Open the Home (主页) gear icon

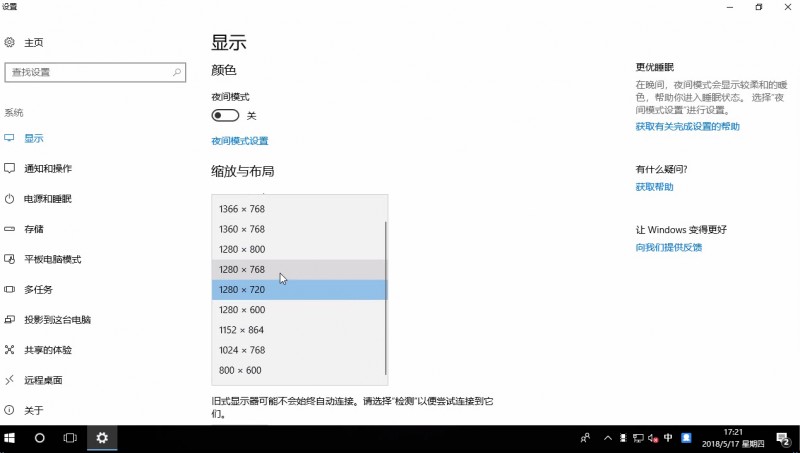pyautogui.click(x=9, y=42)
